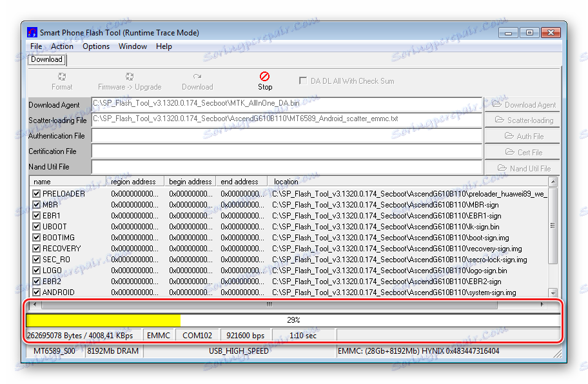The height and width of the screenshot is (384, 588).
Task: Toggle the DA DL All With Check Sum checkbox
Action: click(x=303, y=81)
